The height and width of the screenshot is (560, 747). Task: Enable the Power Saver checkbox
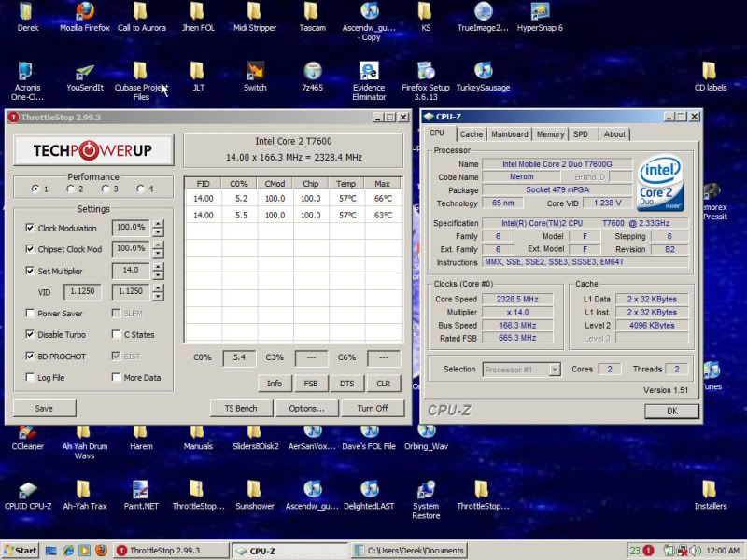pos(30,313)
